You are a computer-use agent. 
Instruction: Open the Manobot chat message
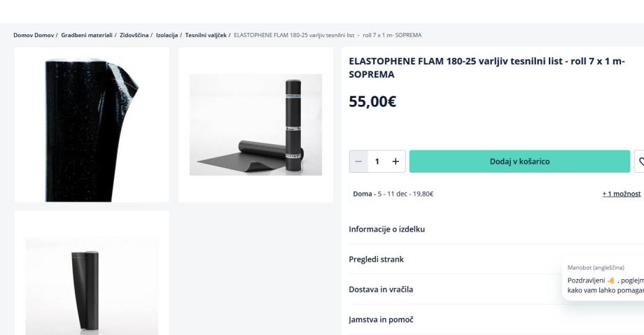[x=603, y=279]
